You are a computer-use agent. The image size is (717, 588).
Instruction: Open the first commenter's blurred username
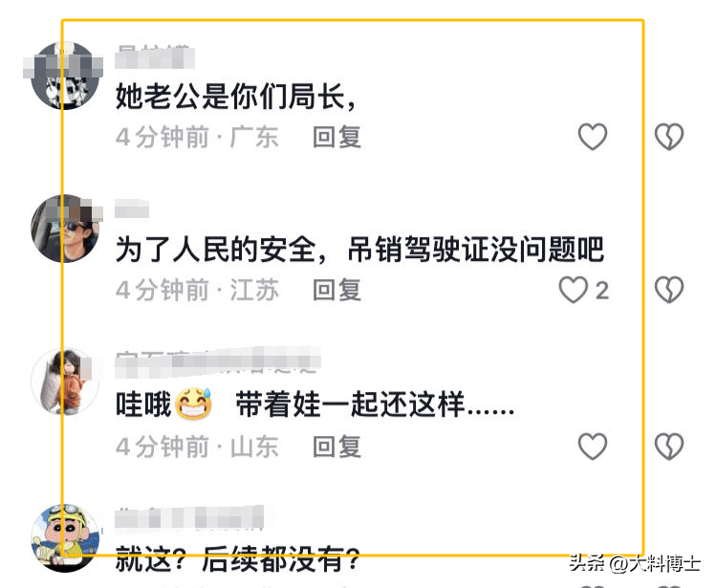coord(155,57)
